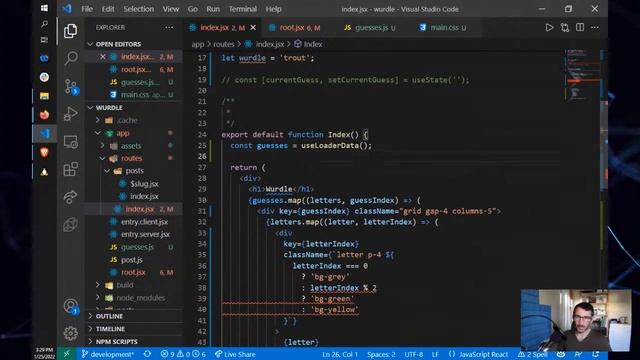The width and height of the screenshot is (640, 360).
Task: Open the Extensions view
Action: 70,169
